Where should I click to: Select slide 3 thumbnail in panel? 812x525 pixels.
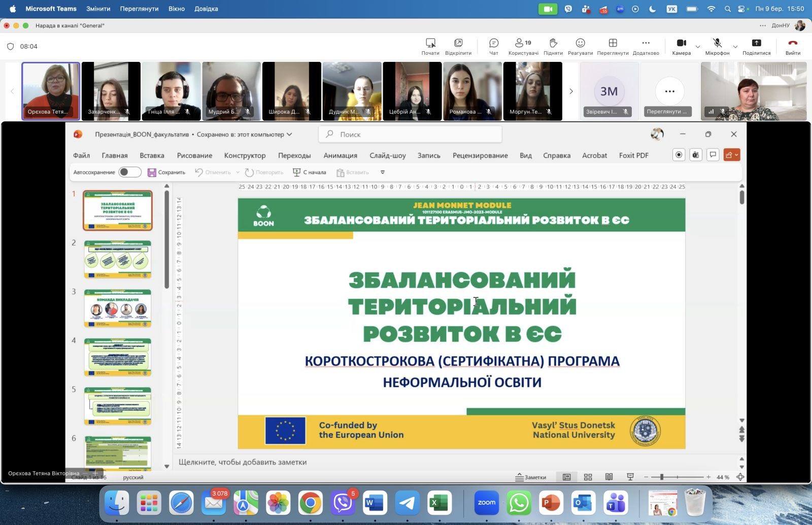click(118, 308)
